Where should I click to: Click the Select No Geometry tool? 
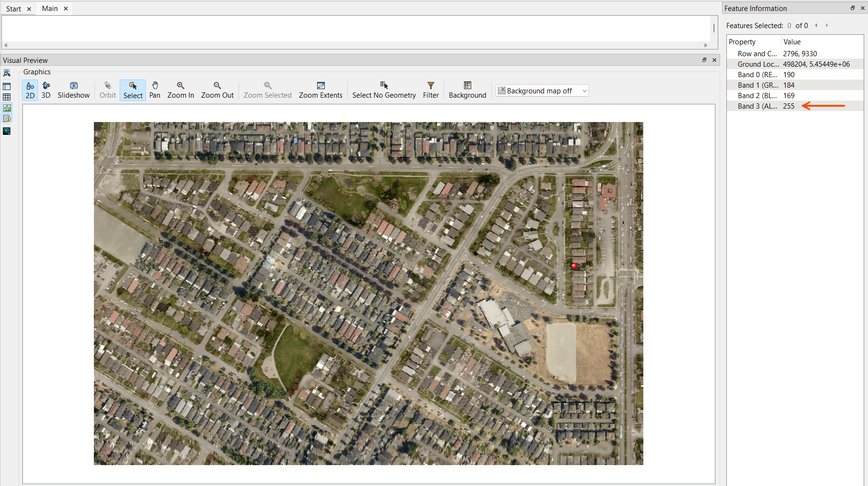click(384, 90)
